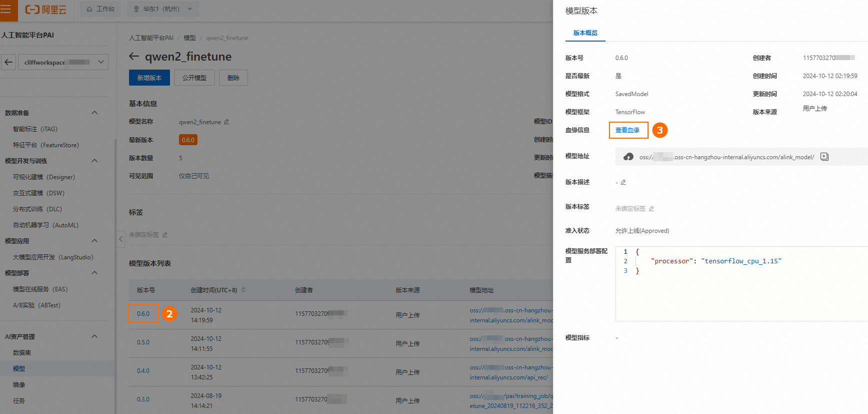Open the hamburger navigation menu
The width and height of the screenshot is (868, 414).
coord(6,9)
